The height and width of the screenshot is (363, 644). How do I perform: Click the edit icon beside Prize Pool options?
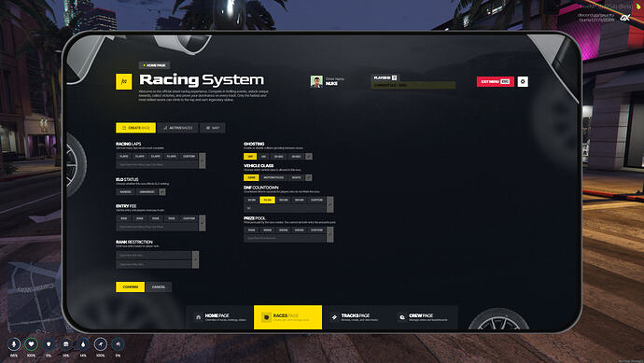click(329, 234)
